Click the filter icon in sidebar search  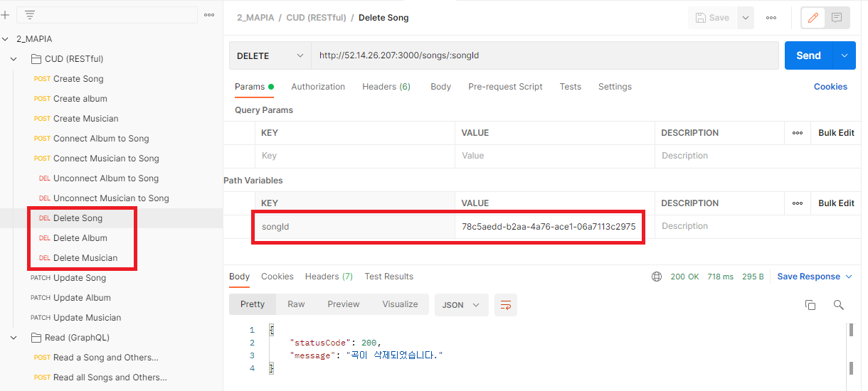(x=30, y=15)
